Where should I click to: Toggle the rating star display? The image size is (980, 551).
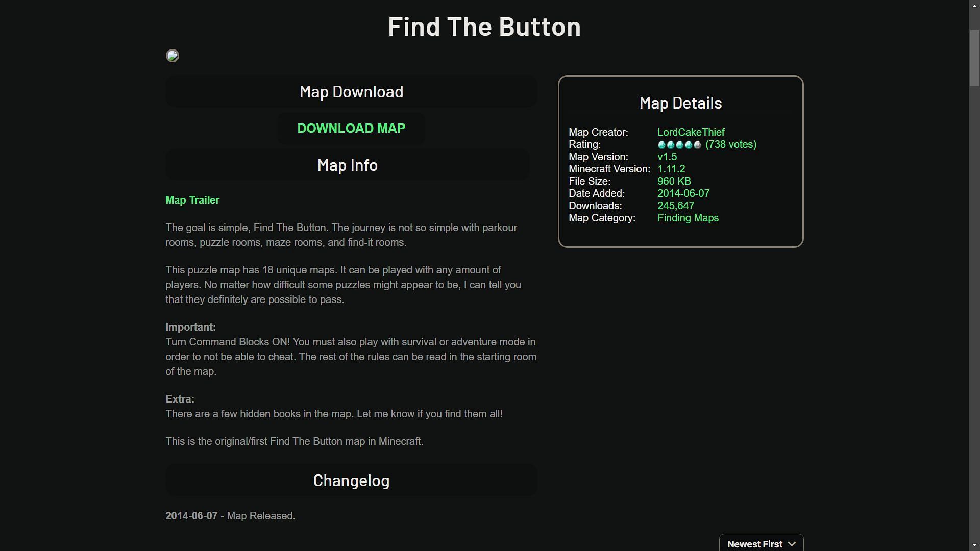678,145
